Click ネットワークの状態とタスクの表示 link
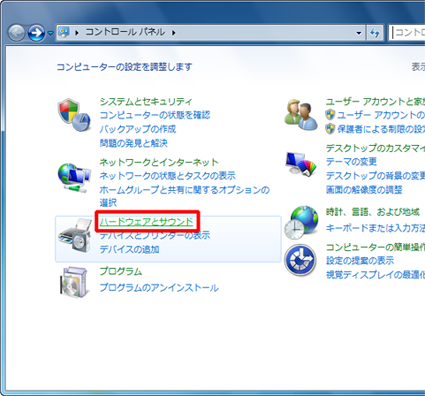 pyautogui.click(x=167, y=176)
